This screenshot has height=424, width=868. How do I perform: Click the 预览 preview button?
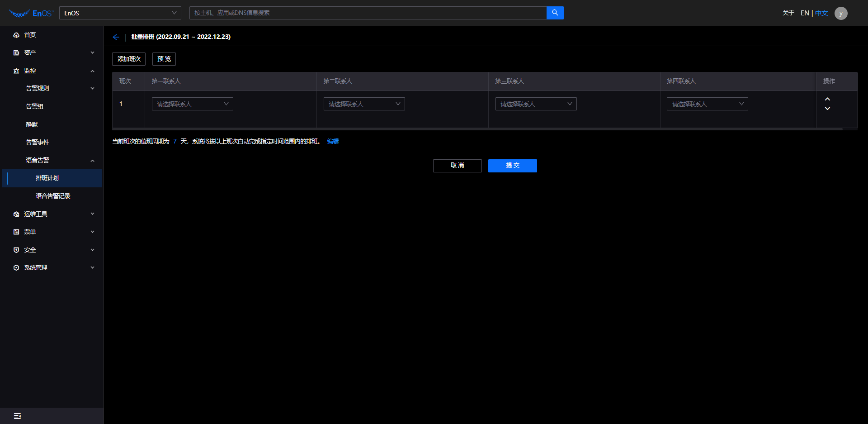click(164, 59)
